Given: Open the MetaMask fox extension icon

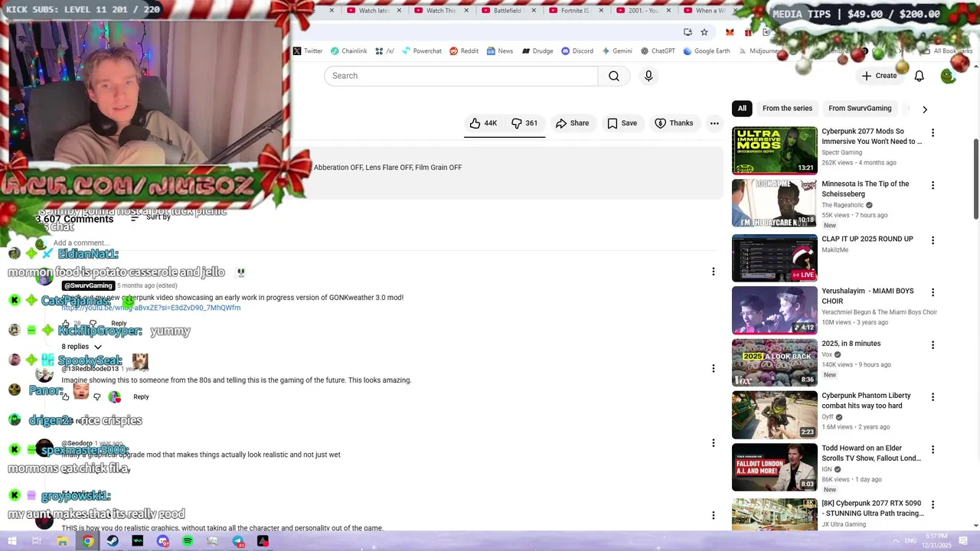Looking at the screenshot, I should (x=730, y=32).
